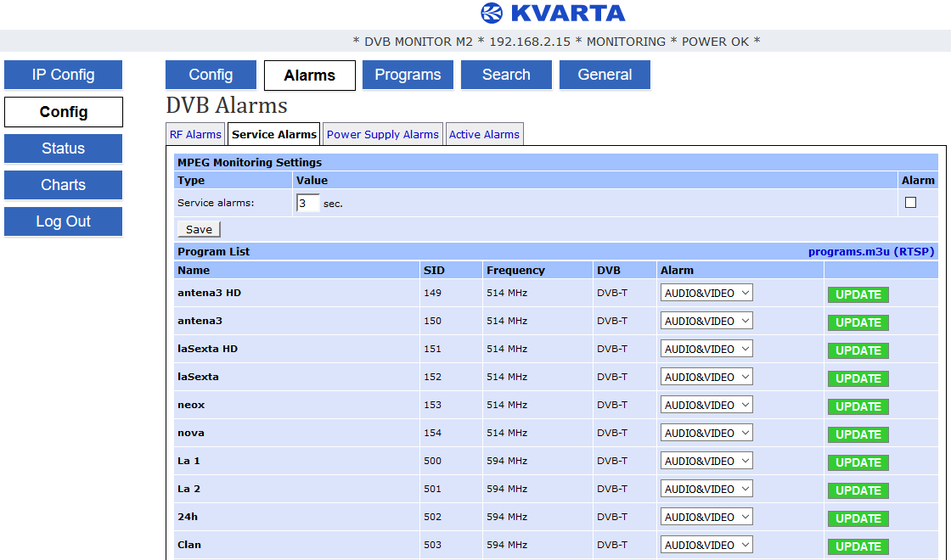The height and width of the screenshot is (560, 951).
Task: View the Active Alarms tab
Action: pos(484,135)
